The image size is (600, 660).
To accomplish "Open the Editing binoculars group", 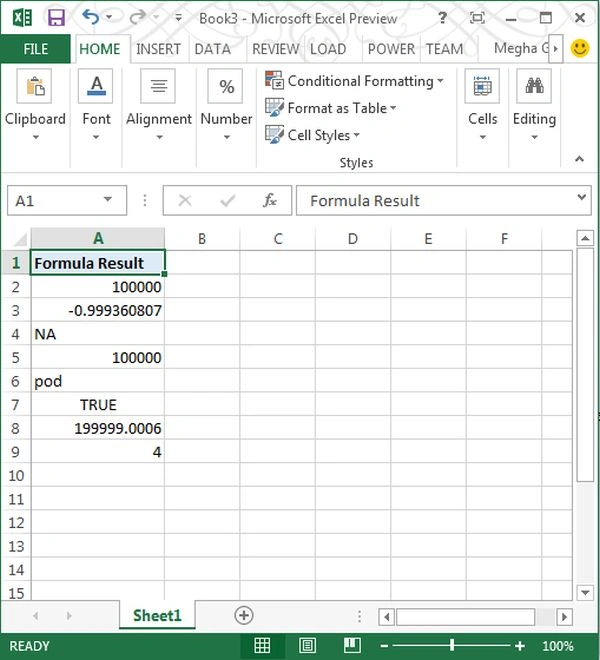I will coord(534,86).
